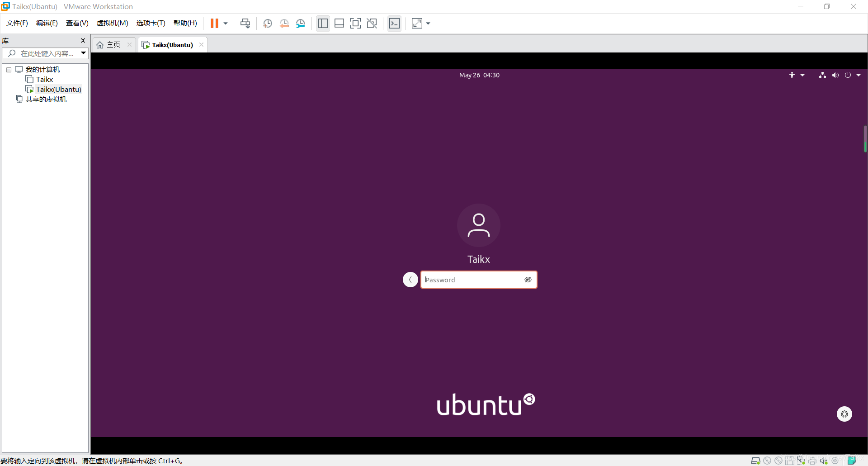The width and height of the screenshot is (868, 466).
Task: Click the network adapter status icon
Action: pos(801,461)
